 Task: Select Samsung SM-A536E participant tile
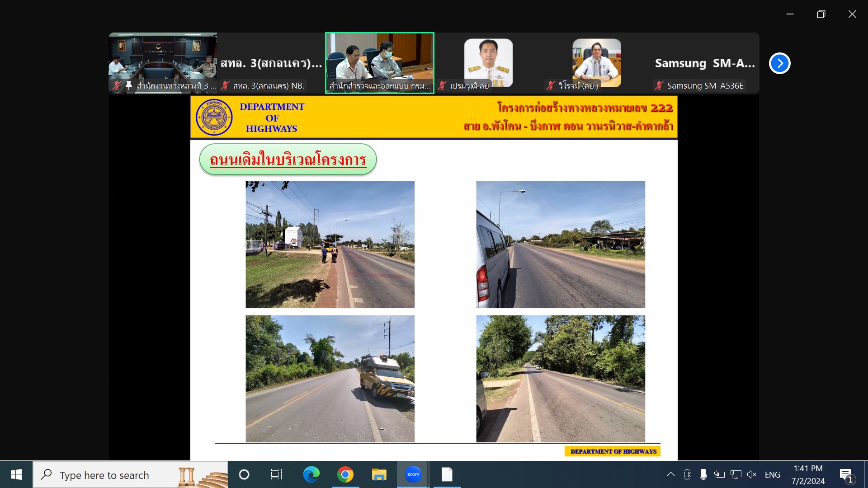pyautogui.click(x=705, y=63)
